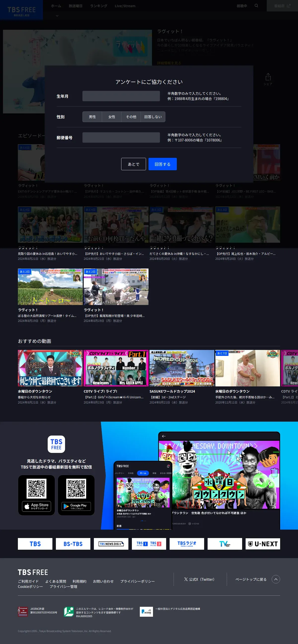Screen dimensions: 298x644
Task: Open the 番組表 external link button
Action: coord(282,6)
